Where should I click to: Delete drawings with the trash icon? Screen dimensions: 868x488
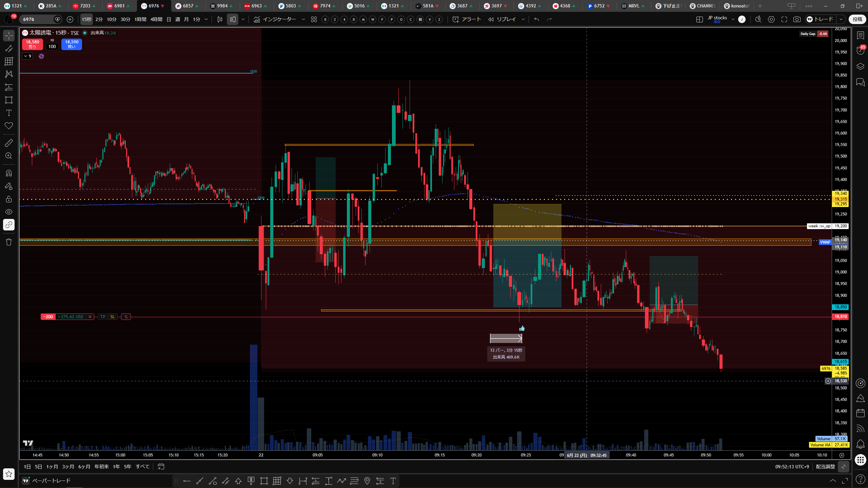(x=9, y=242)
